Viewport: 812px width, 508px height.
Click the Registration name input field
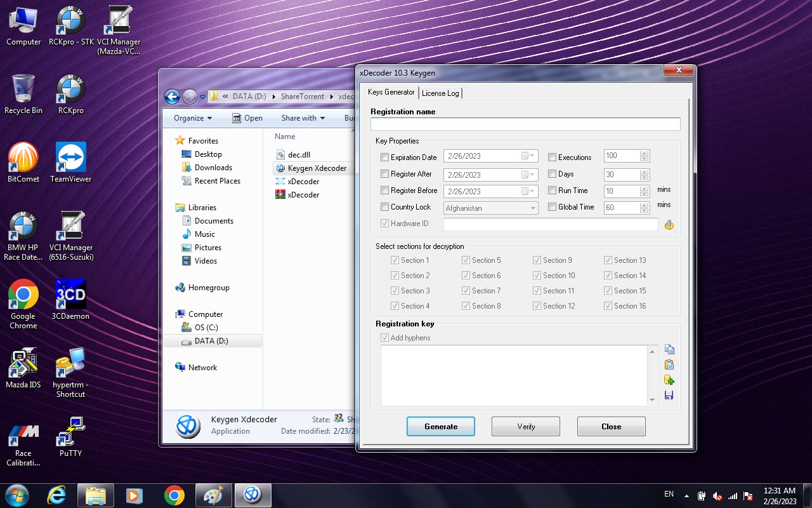point(525,124)
